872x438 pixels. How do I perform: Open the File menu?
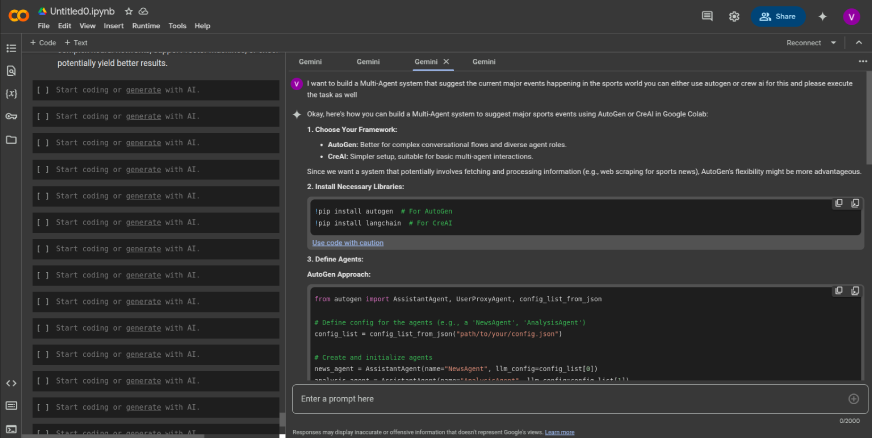pyautogui.click(x=43, y=26)
